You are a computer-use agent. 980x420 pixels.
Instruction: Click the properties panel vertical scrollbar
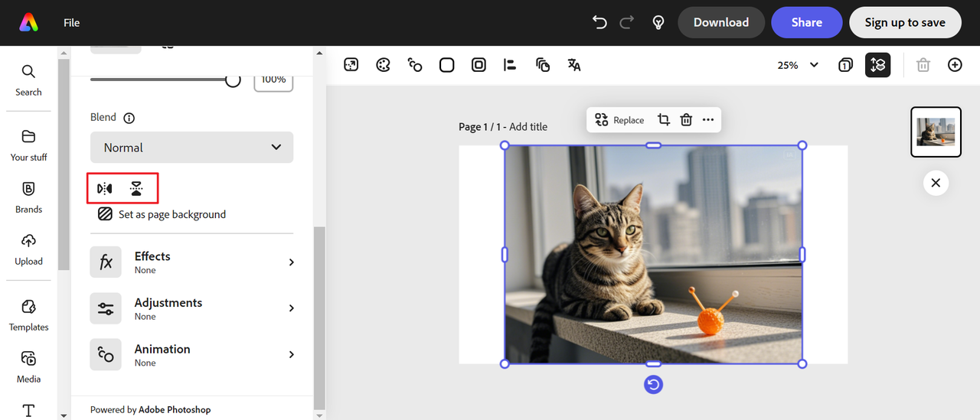coord(319,317)
